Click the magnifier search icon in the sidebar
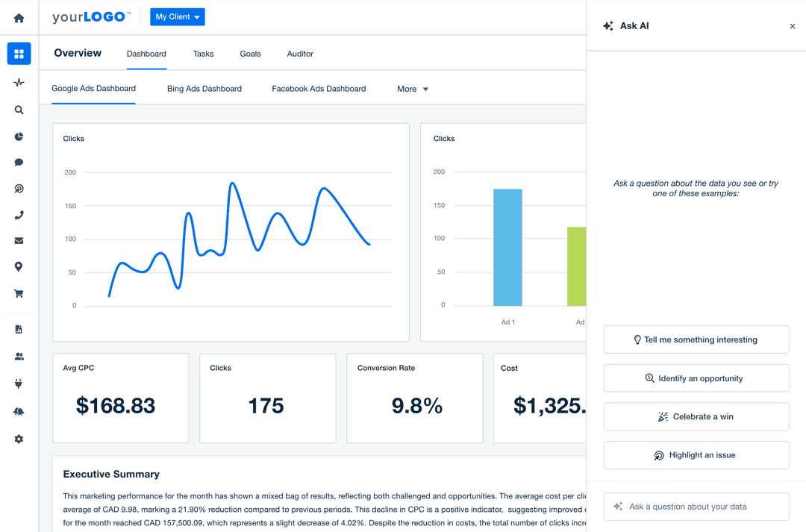Viewport: 806px width, 532px height. click(19, 110)
